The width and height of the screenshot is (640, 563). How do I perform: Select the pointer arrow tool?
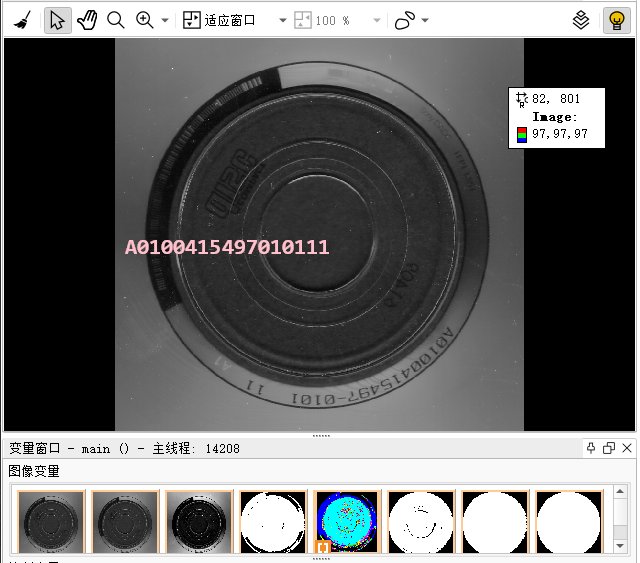(x=58, y=20)
